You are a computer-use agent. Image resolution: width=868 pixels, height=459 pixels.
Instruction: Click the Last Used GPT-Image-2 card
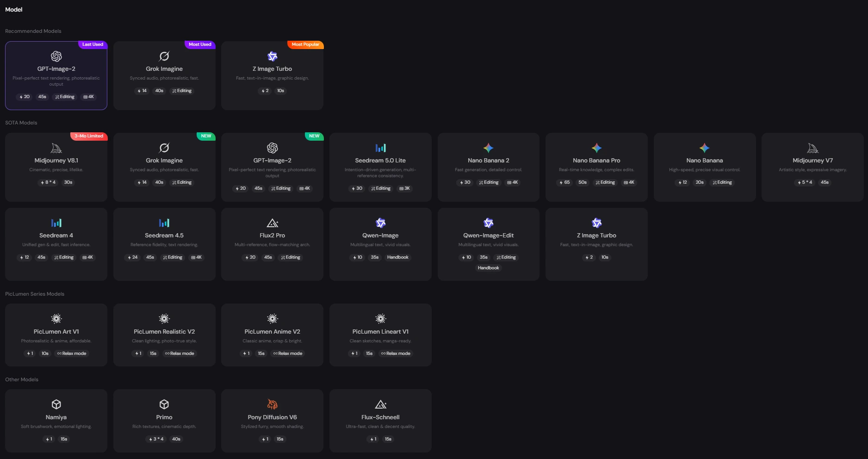coord(56,75)
